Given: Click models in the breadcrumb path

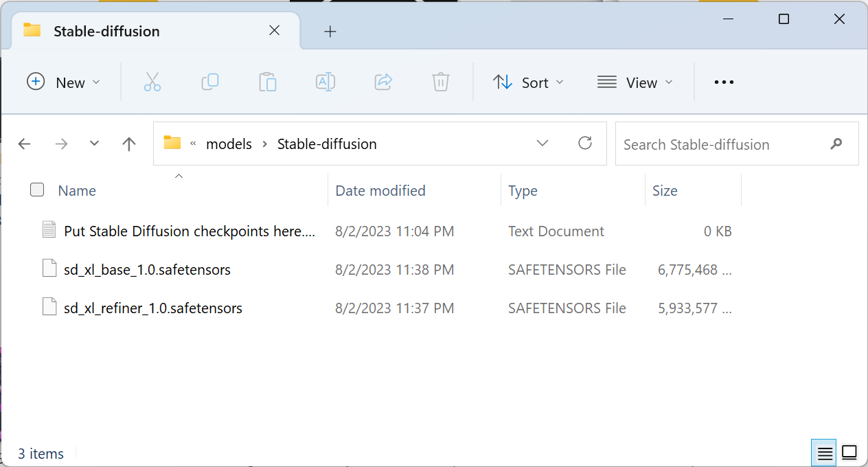Looking at the screenshot, I should click(x=229, y=144).
